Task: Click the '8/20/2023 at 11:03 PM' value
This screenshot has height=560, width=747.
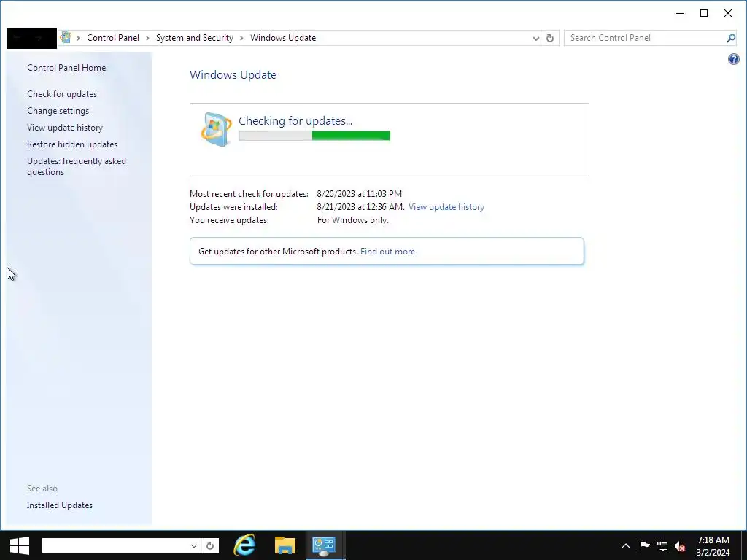Action: (x=359, y=194)
